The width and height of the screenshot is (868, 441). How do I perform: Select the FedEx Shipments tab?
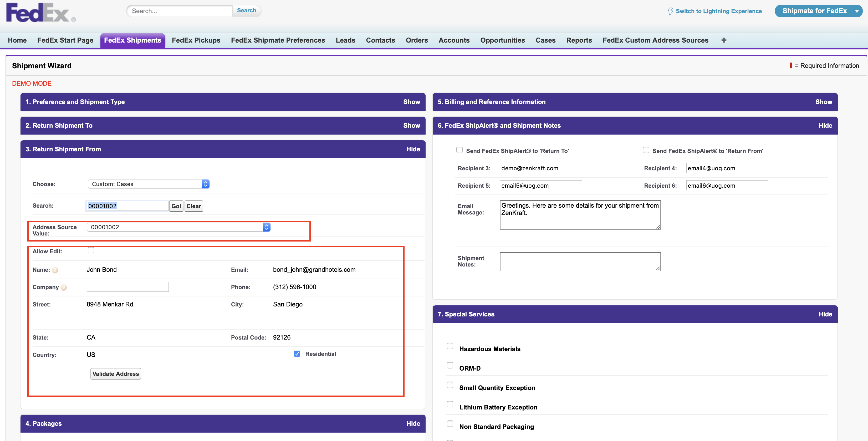coord(132,40)
